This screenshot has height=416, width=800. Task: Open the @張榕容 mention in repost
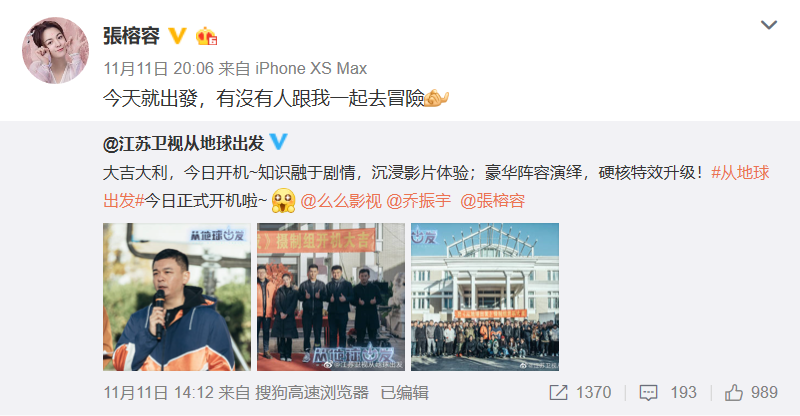[492, 201]
